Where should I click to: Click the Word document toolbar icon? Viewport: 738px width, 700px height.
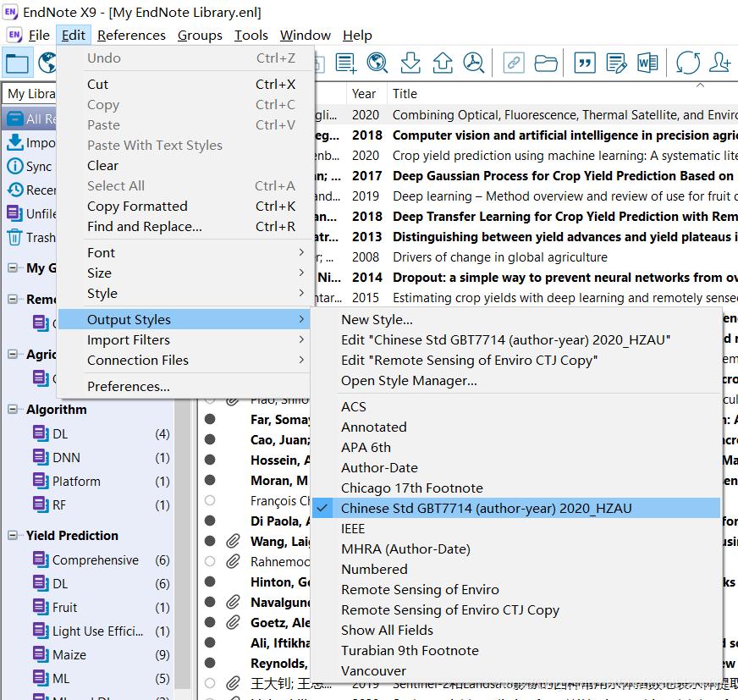(x=647, y=63)
